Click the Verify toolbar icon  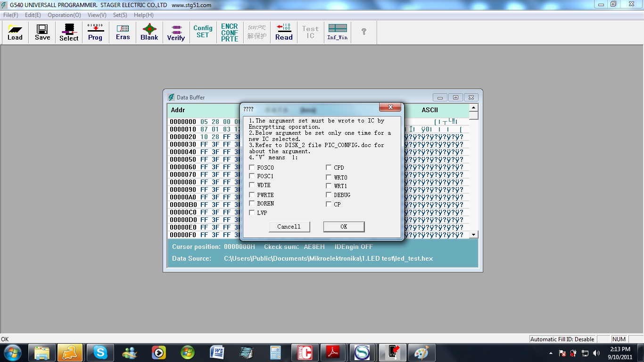(x=176, y=32)
